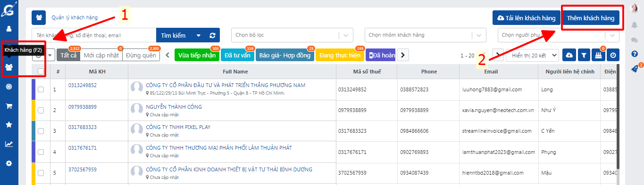Tick the checkbox for row 1
The width and height of the screenshot is (644, 185).
(41, 89)
